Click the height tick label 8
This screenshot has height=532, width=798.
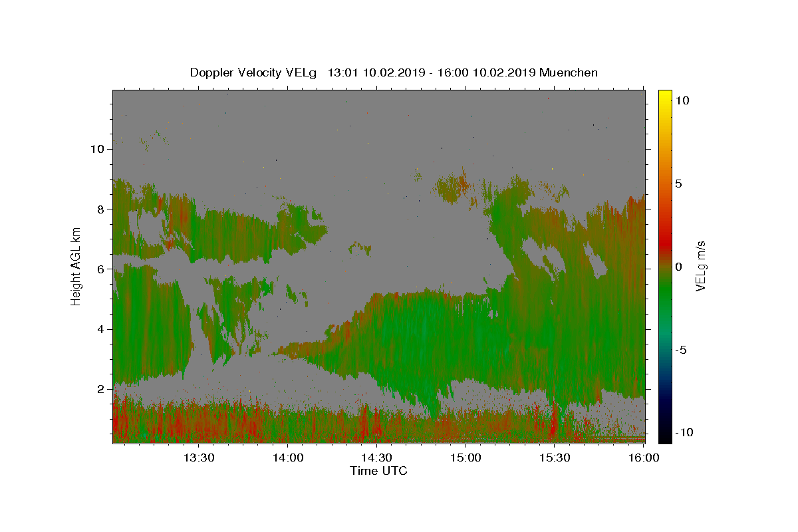[101, 209]
